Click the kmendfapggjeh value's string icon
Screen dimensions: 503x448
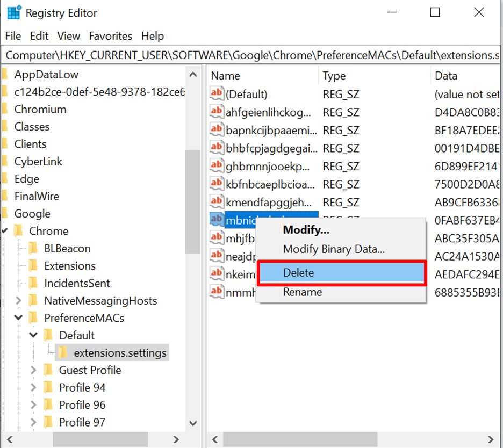(x=216, y=202)
